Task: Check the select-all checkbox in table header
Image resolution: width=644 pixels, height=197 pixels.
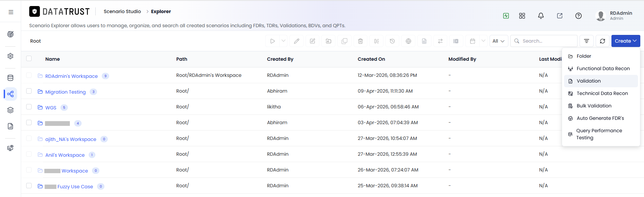Action: [x=29, y=58]
